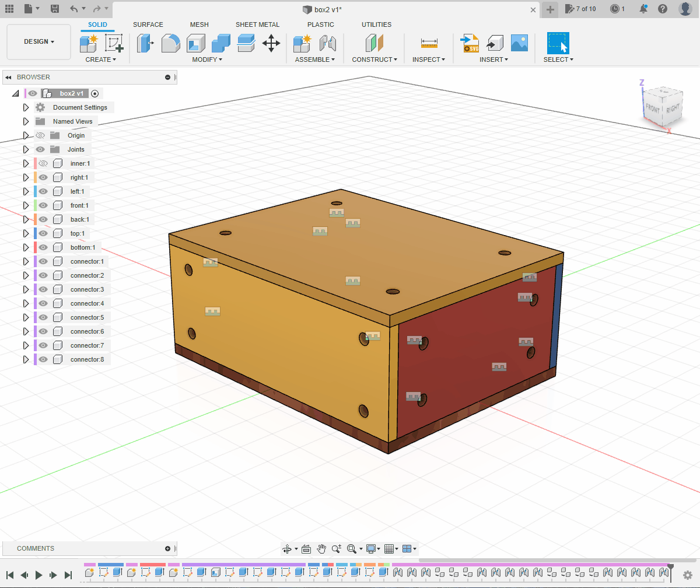
Task: Switch to the SURFACE tab
Action: point(148,24)
